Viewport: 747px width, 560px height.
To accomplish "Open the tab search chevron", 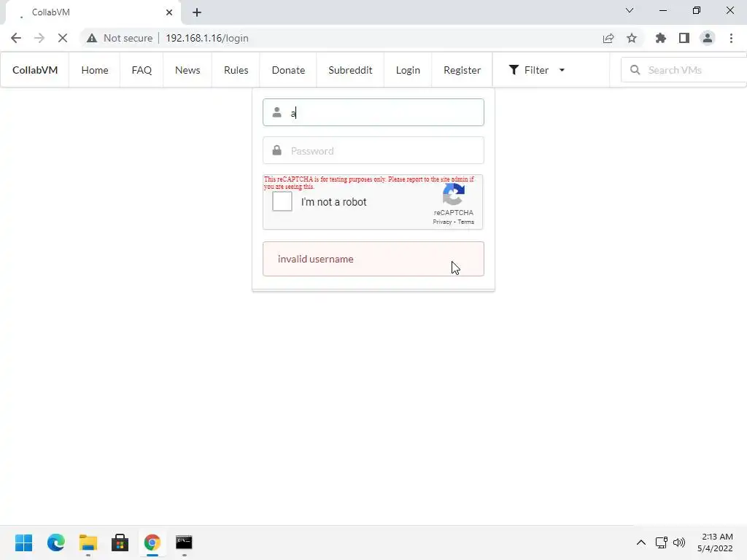I will (x=630, y=10).
